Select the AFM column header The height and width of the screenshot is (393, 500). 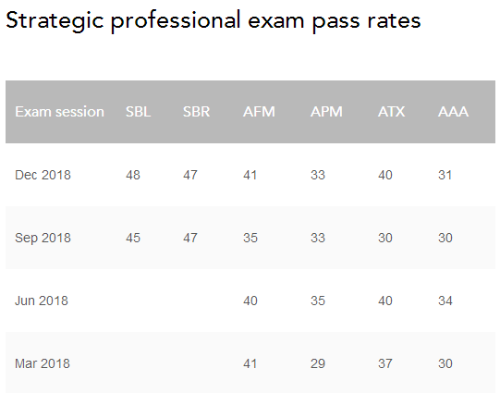pos(259,112)
